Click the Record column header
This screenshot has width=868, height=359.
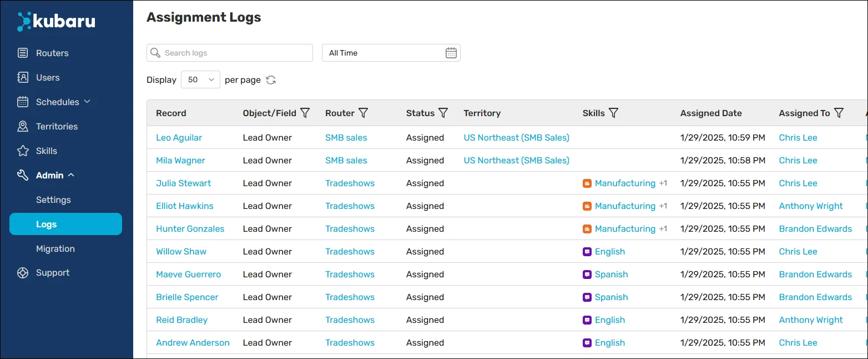tap(171, 113)
